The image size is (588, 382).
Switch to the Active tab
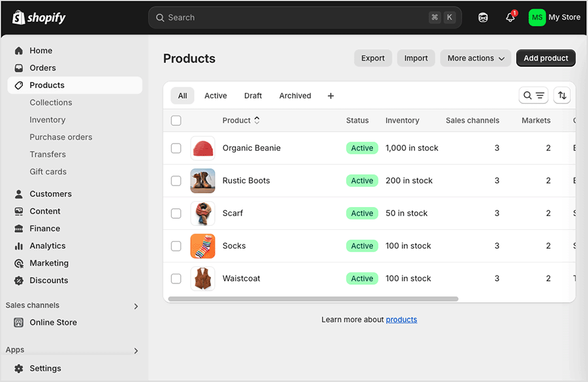pyautogui.click(x=216, y=95)
